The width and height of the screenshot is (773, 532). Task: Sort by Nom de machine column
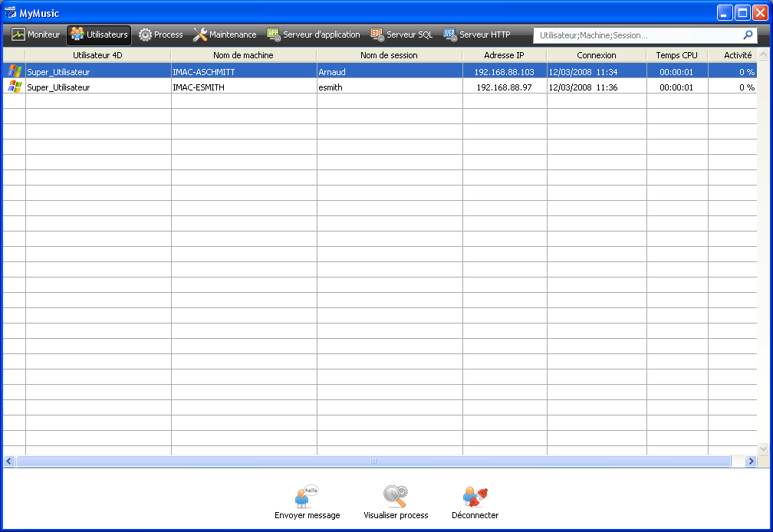tap(243, 55)
